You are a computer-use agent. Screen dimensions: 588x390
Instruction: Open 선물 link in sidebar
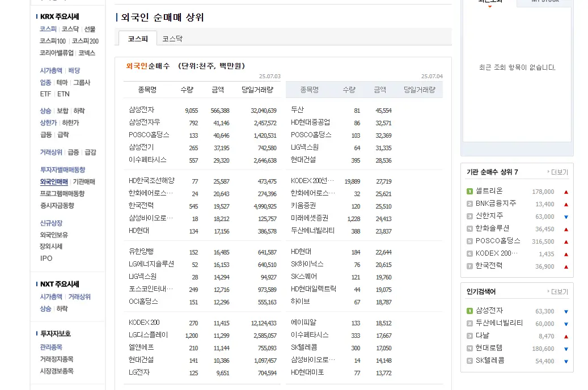90,29
